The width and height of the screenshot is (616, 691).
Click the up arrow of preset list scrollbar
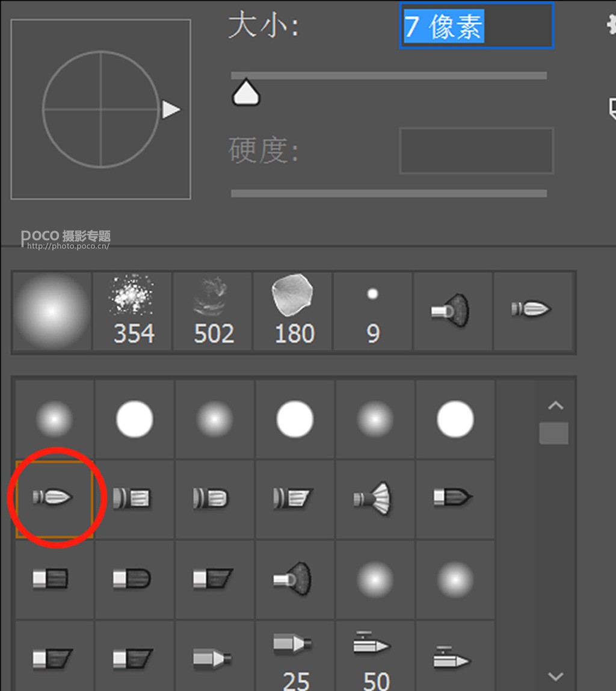[x=556, y=406]
